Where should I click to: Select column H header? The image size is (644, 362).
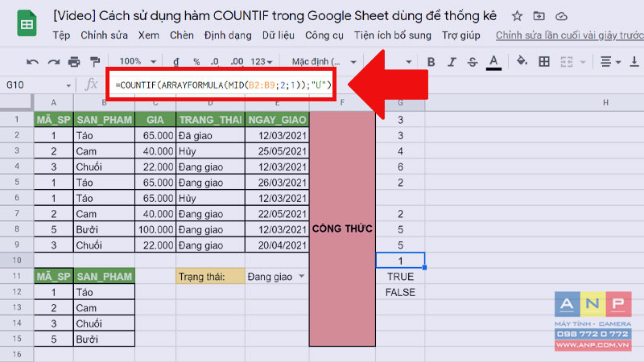[605, 103]
